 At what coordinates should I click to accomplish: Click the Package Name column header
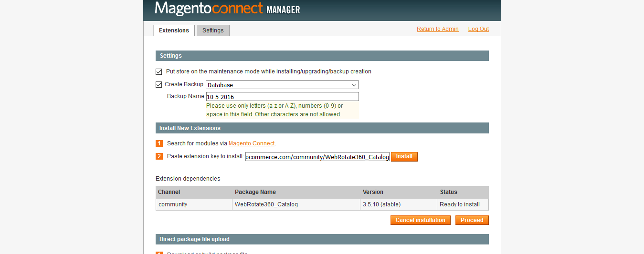coord(296,192)
